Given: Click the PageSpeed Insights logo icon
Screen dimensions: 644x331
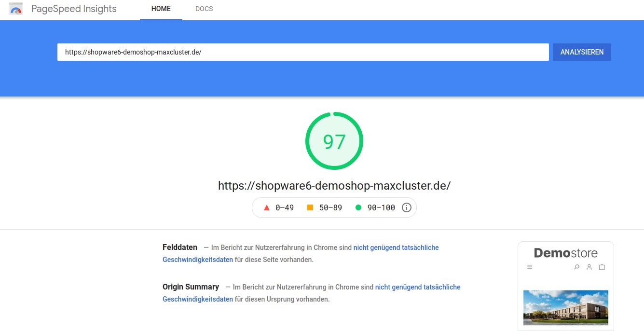Looking at the screenshot, I should (15, 9).
